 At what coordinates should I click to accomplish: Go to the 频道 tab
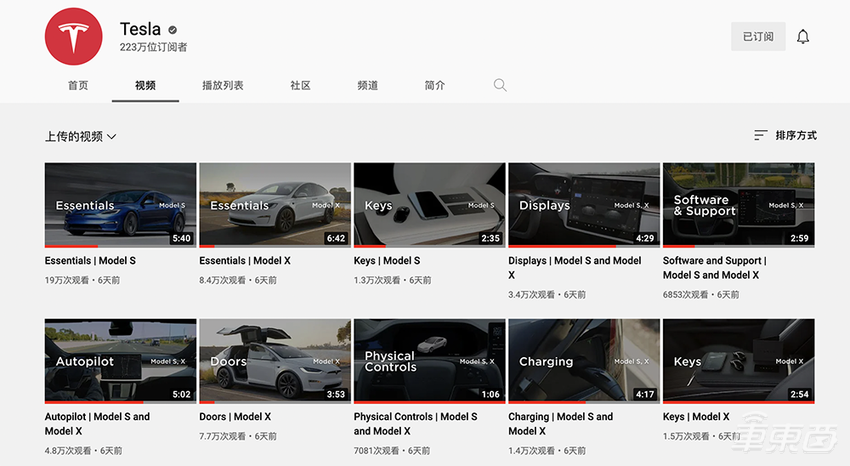(x=367, y=86)
